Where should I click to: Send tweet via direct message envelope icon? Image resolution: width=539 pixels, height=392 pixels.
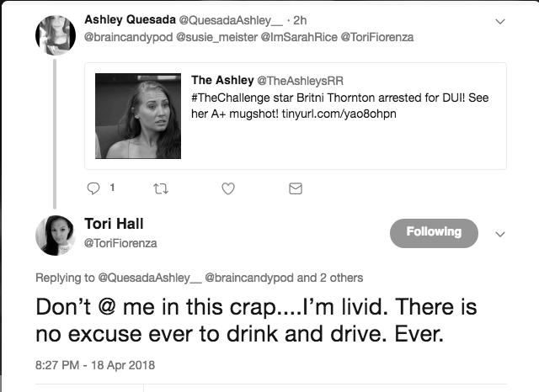[296, 188]
